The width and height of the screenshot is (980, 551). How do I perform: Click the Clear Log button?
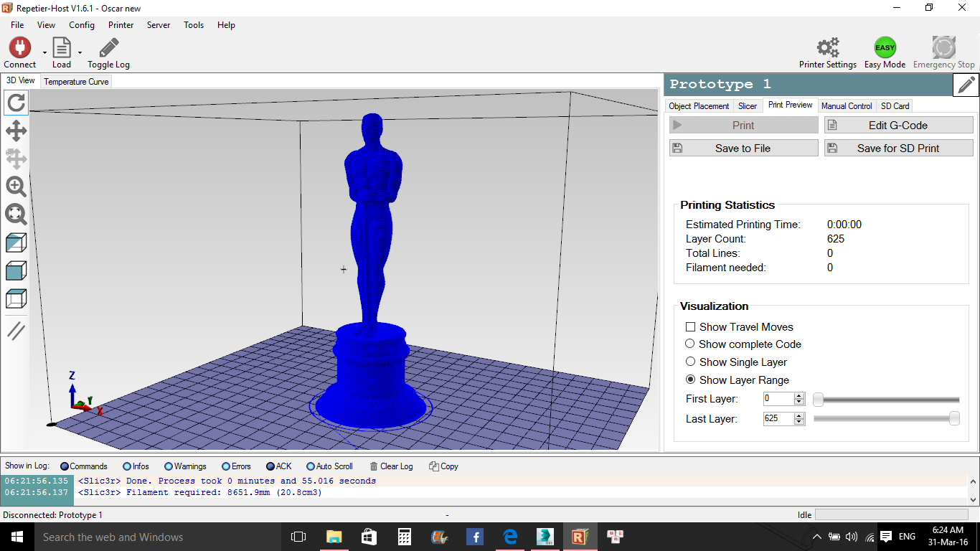(x=391, y=466)
